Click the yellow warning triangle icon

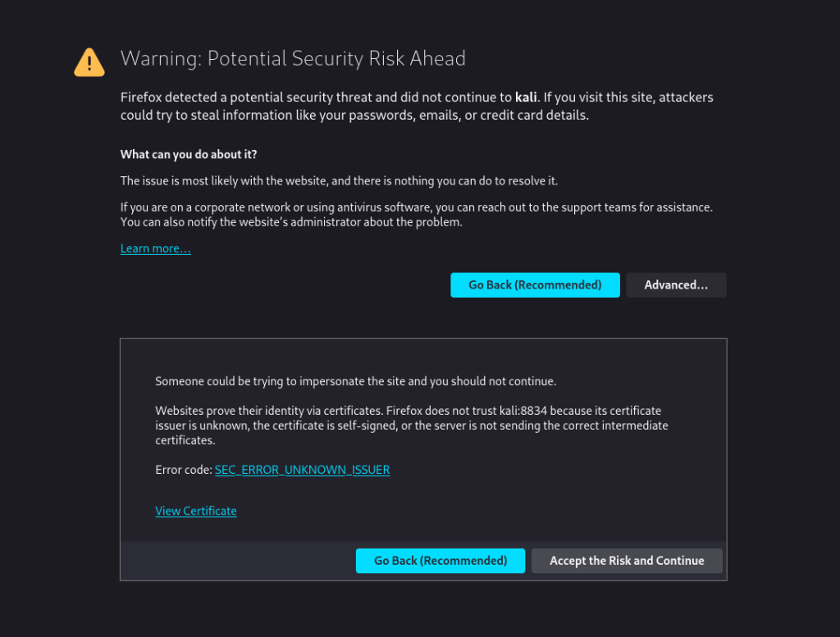89,62
